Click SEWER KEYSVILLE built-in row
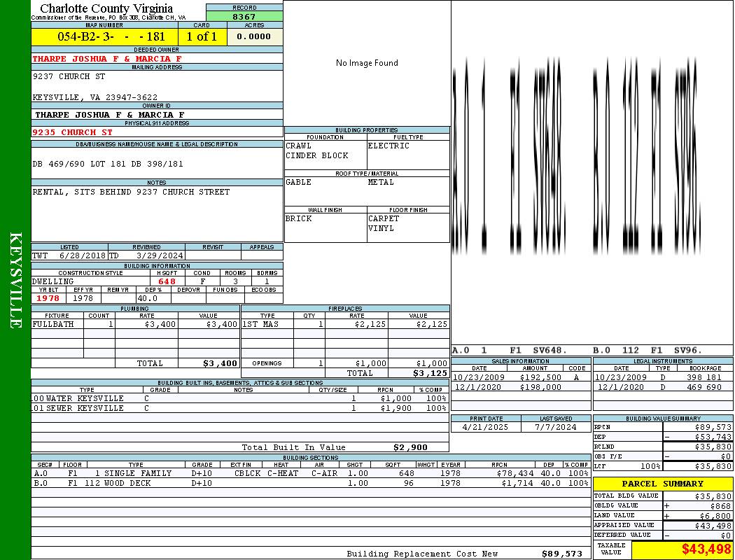 [240, 409]
